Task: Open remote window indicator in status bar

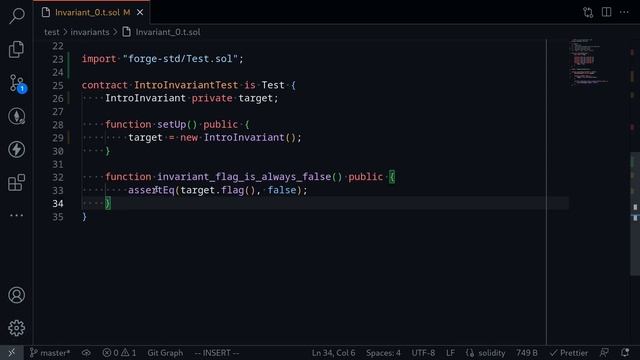Action: click(x=11, y=353)
